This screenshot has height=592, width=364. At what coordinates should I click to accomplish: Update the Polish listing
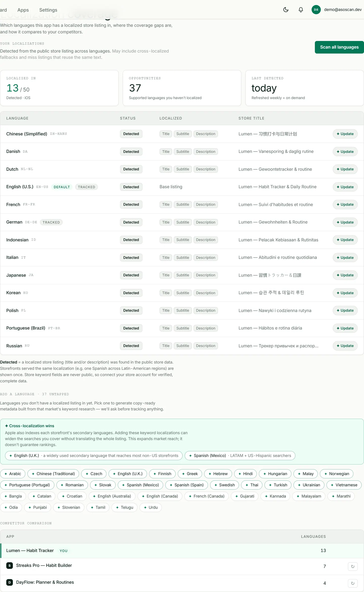pos(345,310)
